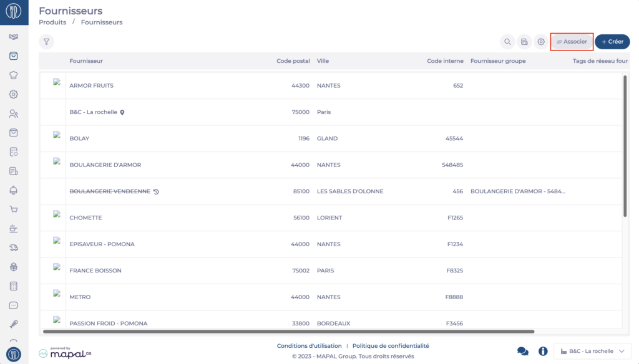Open table settings gear icon
Screen dimensions: 639x364
coord(541,42)
